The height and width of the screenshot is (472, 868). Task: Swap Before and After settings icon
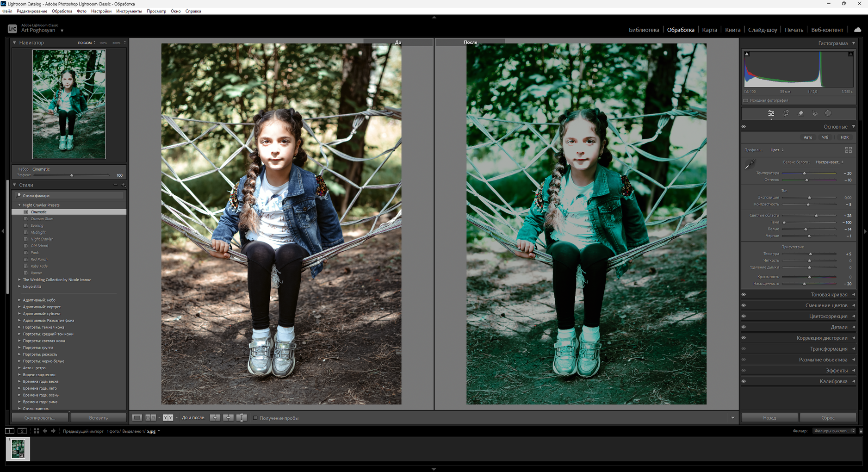tap(242, 417)
